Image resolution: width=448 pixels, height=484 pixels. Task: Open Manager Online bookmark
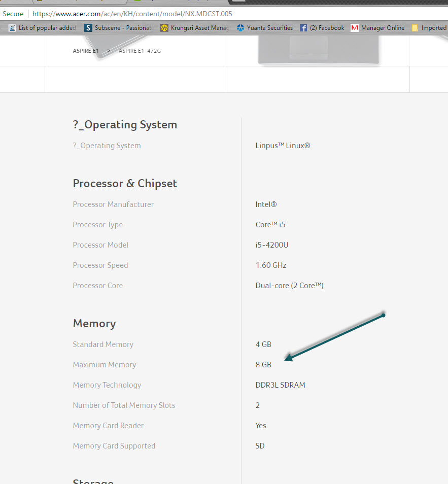[377, 28]
